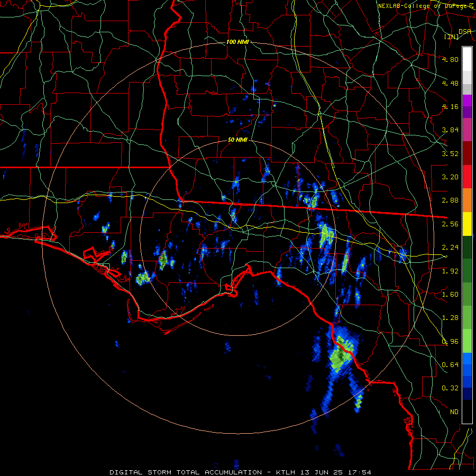
Task: Click the 0.64 scale value
Action: pos(450,365)
